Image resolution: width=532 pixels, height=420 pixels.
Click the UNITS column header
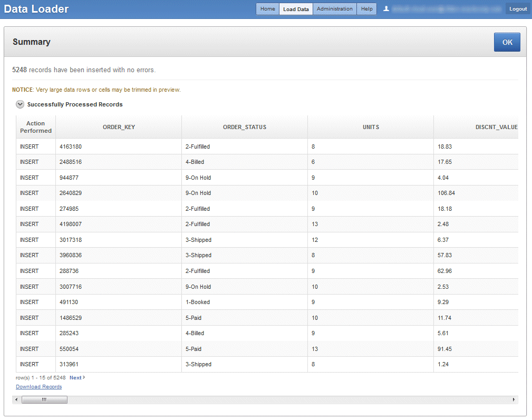(371, 127)
